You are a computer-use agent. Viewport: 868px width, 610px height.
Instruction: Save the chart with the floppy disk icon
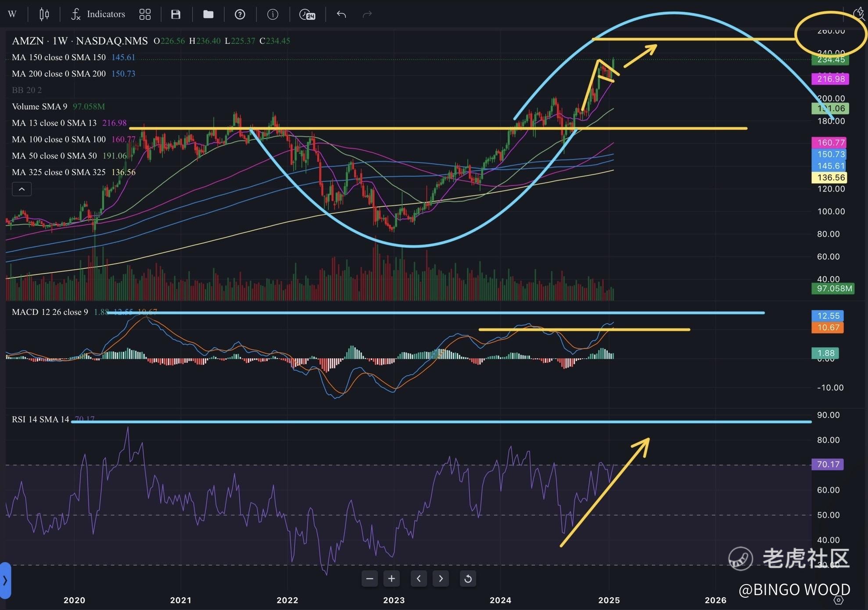tap(176, 14)
